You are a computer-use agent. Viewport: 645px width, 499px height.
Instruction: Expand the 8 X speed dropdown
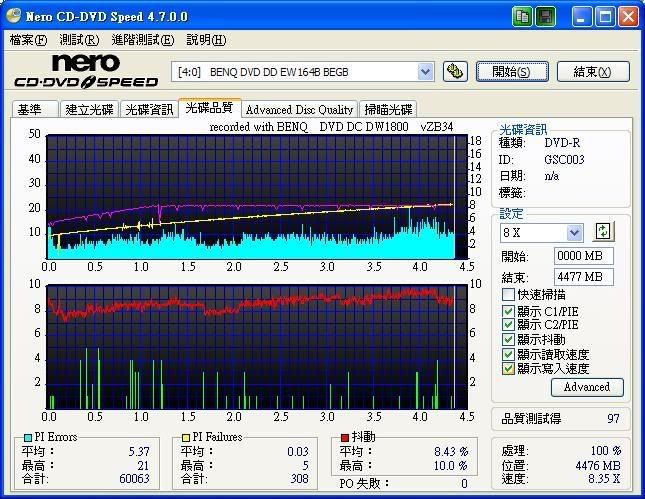tap(574, 233)
